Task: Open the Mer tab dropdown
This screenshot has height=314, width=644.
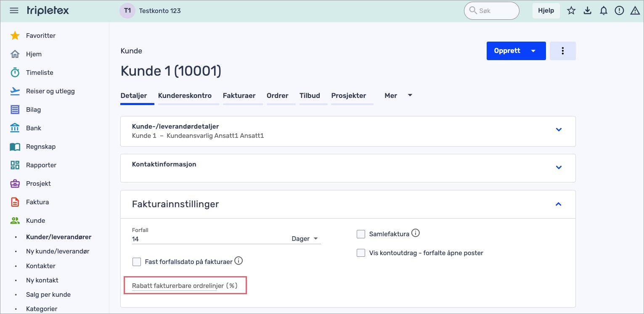Action: coord(398,96)
